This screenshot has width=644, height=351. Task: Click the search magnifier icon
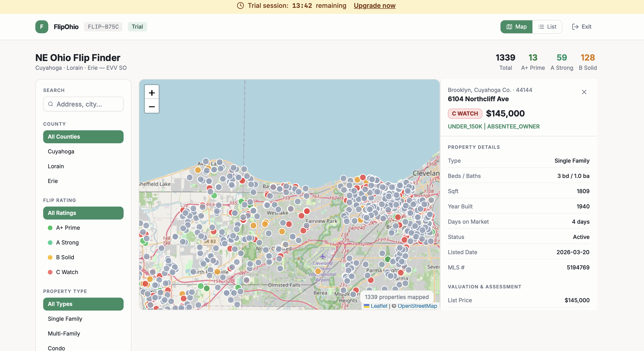pyautogui.click(x=51, y=104)
